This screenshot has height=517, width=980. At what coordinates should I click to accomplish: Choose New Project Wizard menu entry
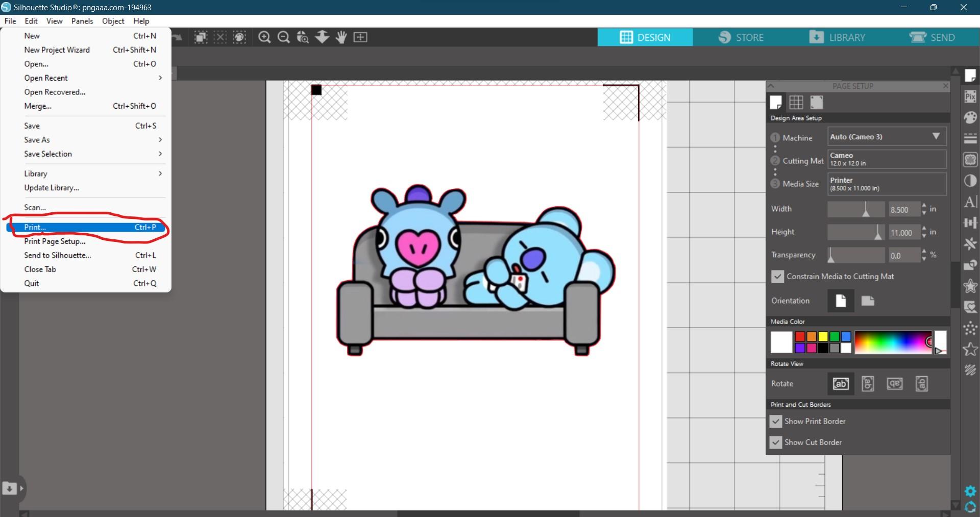pyautogui.click(x=86, y=50)
